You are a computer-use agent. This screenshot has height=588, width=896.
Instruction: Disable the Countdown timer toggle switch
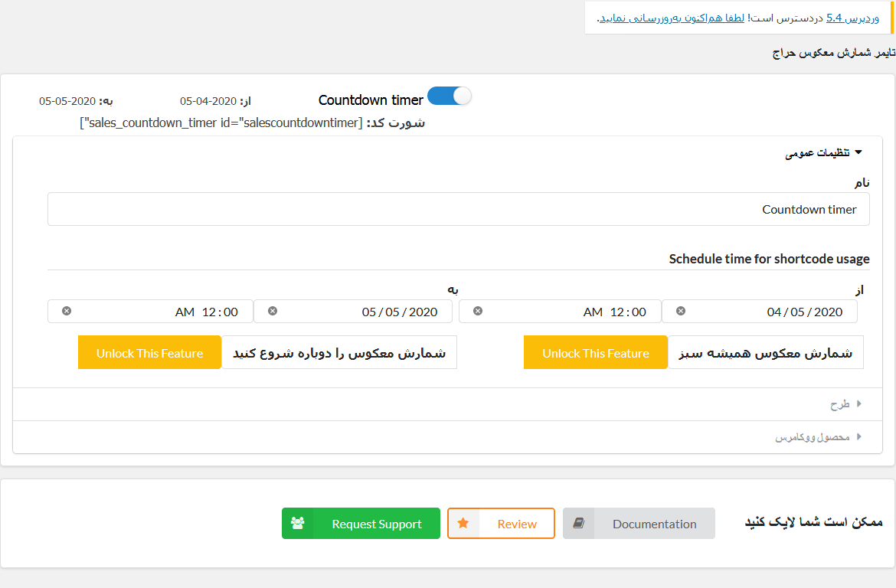[450, 96]
